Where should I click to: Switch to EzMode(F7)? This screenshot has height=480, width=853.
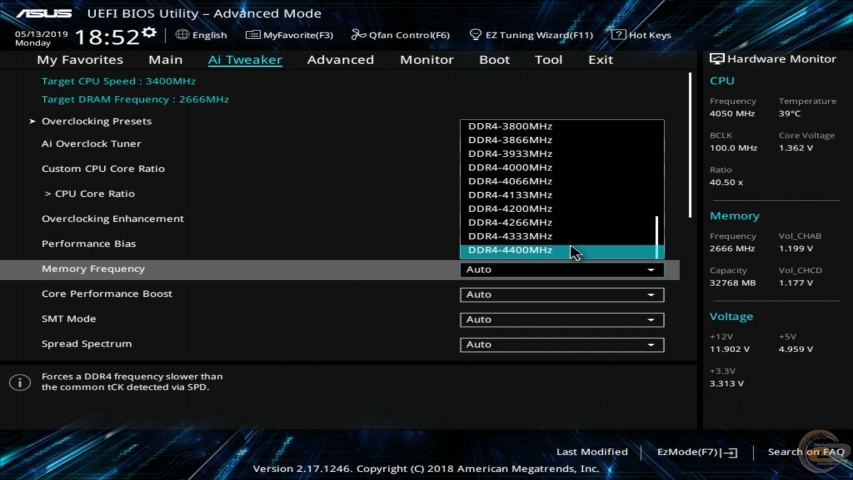click(x=688, y=452)
